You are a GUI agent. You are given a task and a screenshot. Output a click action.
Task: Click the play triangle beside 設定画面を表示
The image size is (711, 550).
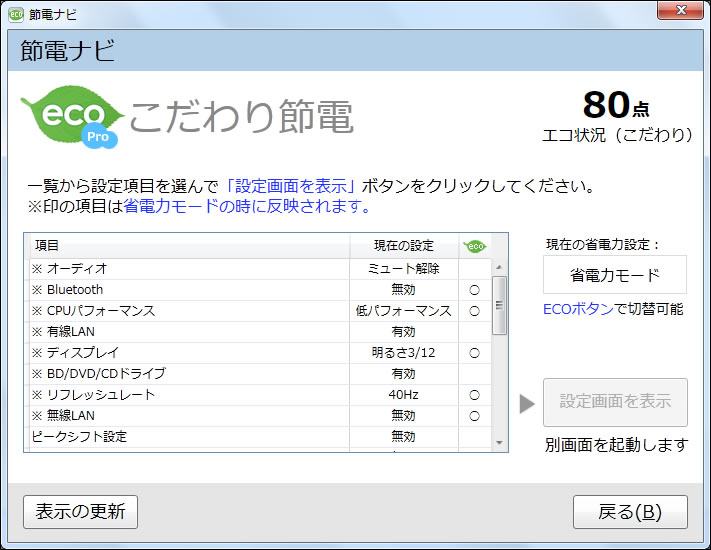(527, 404)
